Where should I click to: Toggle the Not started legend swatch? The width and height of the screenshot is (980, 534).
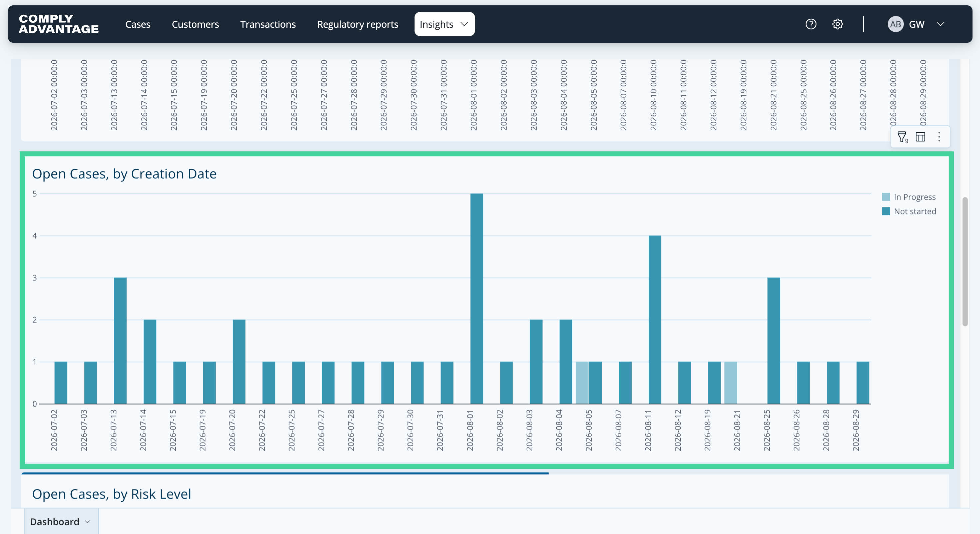(886, 211)
